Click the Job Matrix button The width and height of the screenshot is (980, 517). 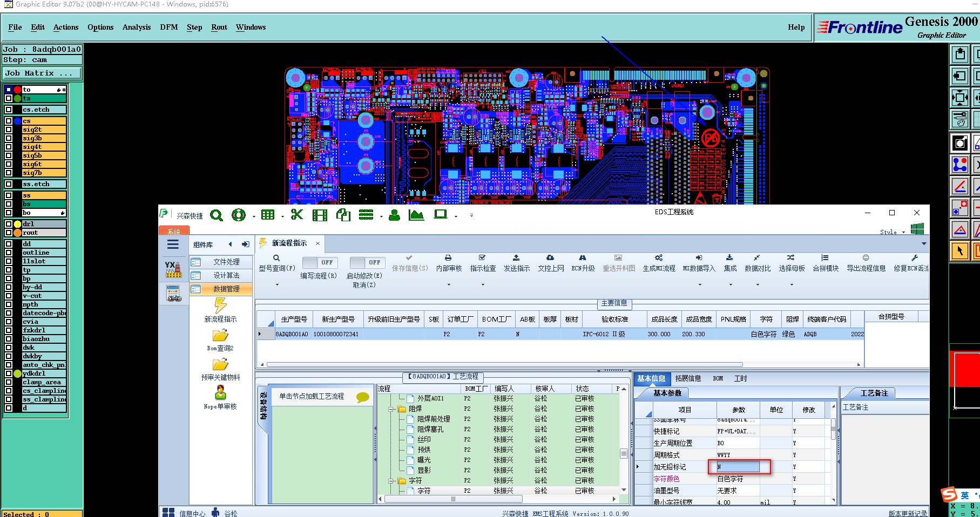(42, 73)
